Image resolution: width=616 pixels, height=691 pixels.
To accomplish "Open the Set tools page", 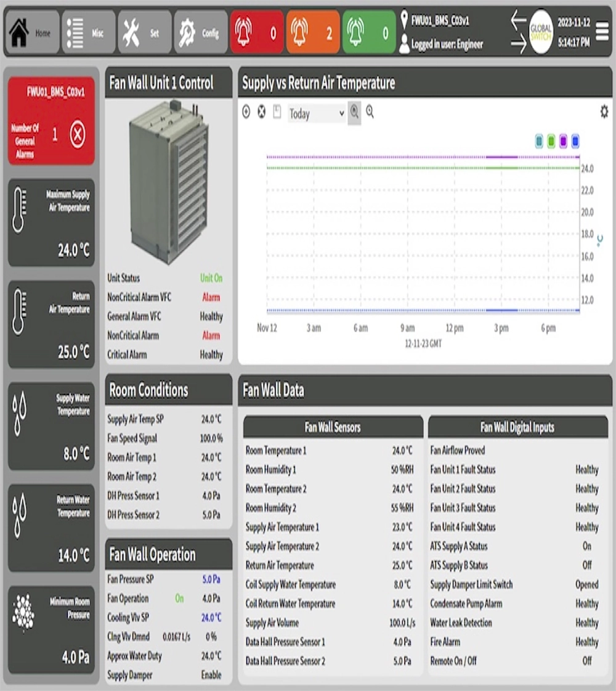I will tap(144, 33).
